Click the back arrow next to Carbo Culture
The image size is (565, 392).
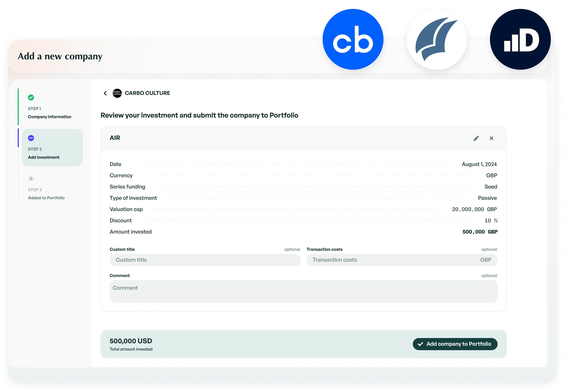(x=105, y=93)
